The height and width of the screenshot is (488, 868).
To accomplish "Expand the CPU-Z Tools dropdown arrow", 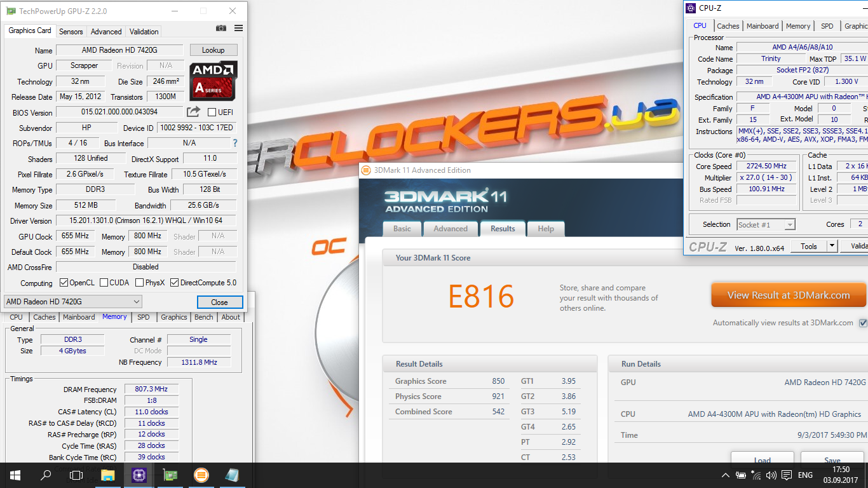I will pos(832,246).
